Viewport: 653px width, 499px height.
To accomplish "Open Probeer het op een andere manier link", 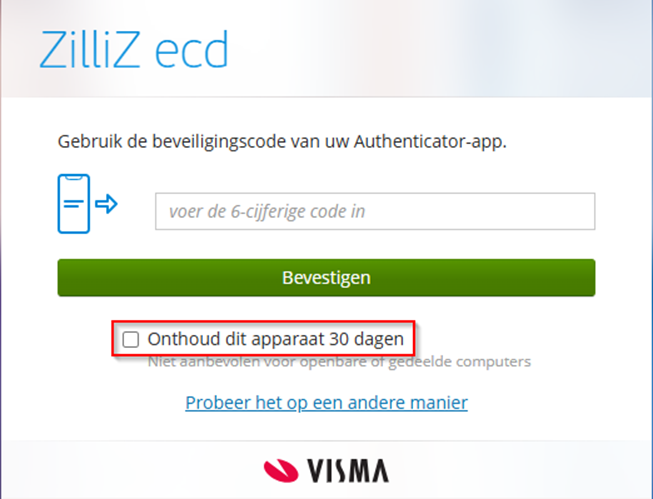I will pyautogui.click(x=326, y=403).
